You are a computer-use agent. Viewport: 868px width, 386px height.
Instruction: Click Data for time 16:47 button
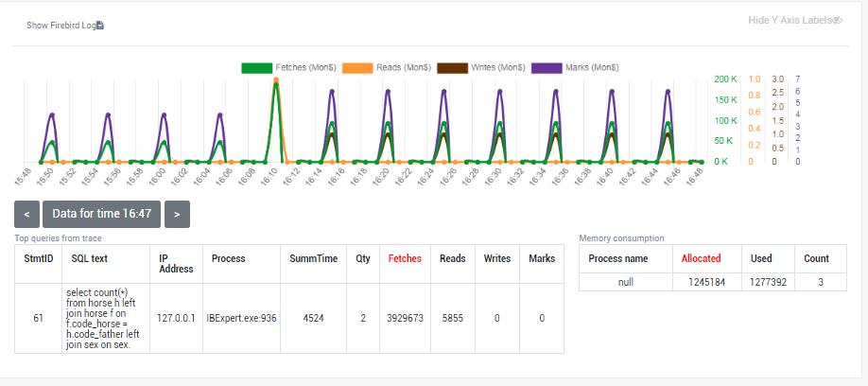[101, 215]
